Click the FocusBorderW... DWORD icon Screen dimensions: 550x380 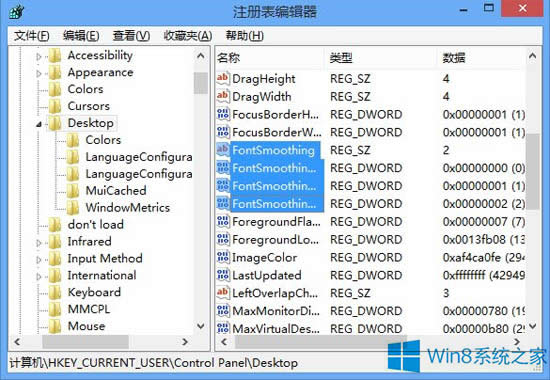click(x=223, y=132)
